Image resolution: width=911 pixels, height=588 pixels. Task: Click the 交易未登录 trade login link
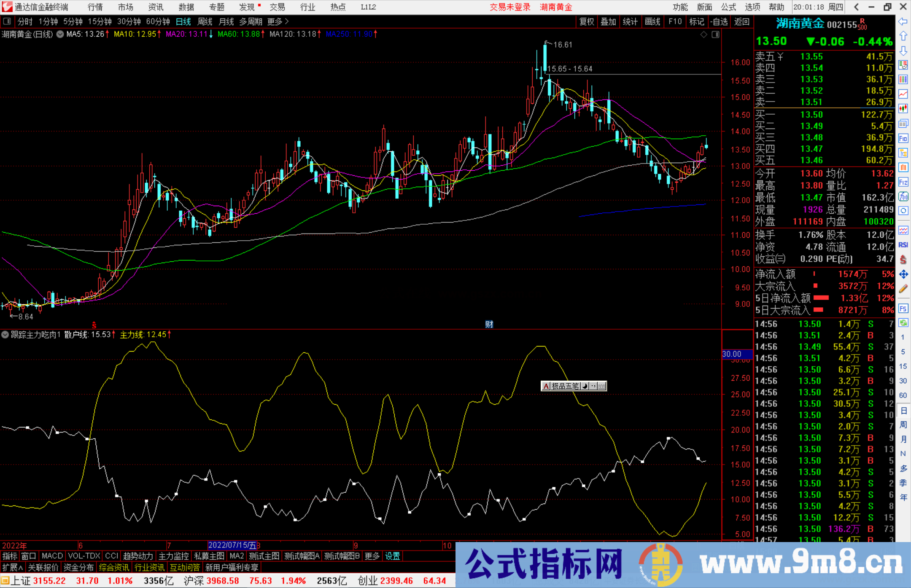(x=510, y=7)
